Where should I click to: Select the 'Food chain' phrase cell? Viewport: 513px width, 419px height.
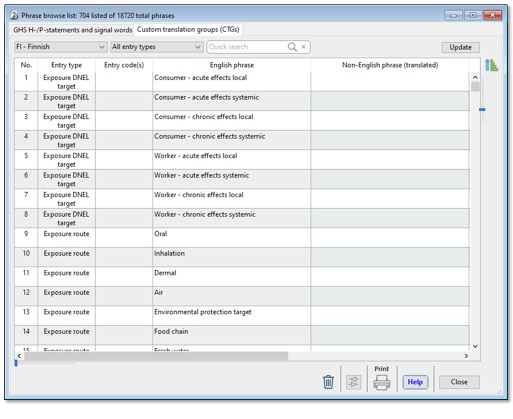coord(232,335)
